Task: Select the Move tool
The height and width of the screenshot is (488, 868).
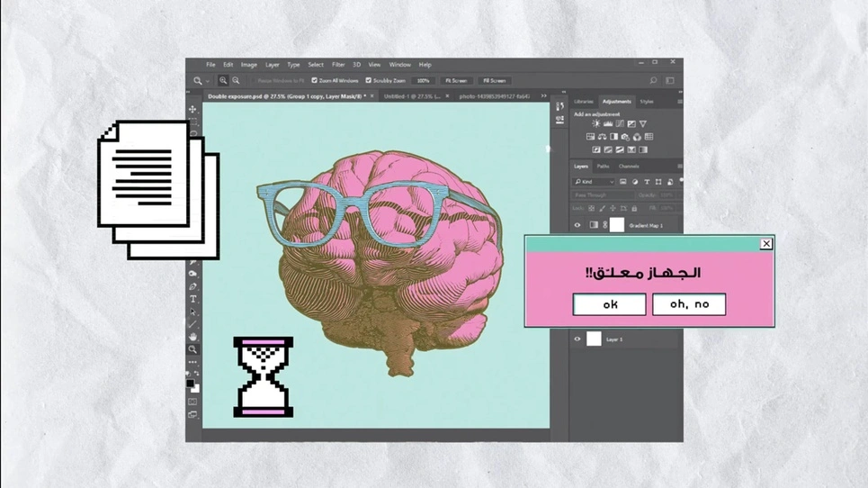Action: coord(192,109)
